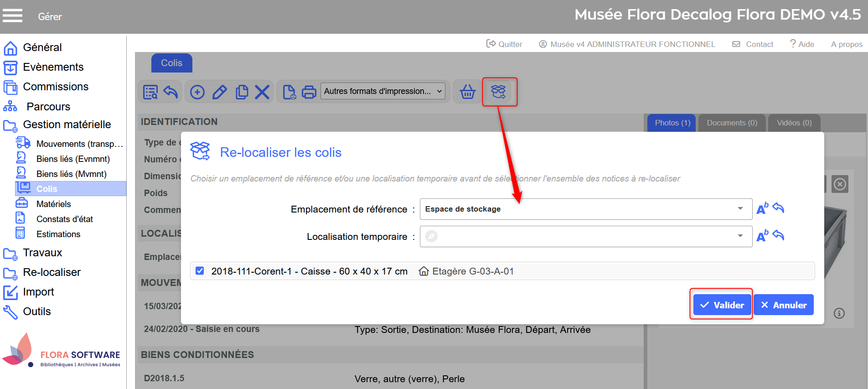Select Constats d'état in sidebar
Image resolution: width=868 pixels, height=389 pixels.
click(x=64, y=219)
